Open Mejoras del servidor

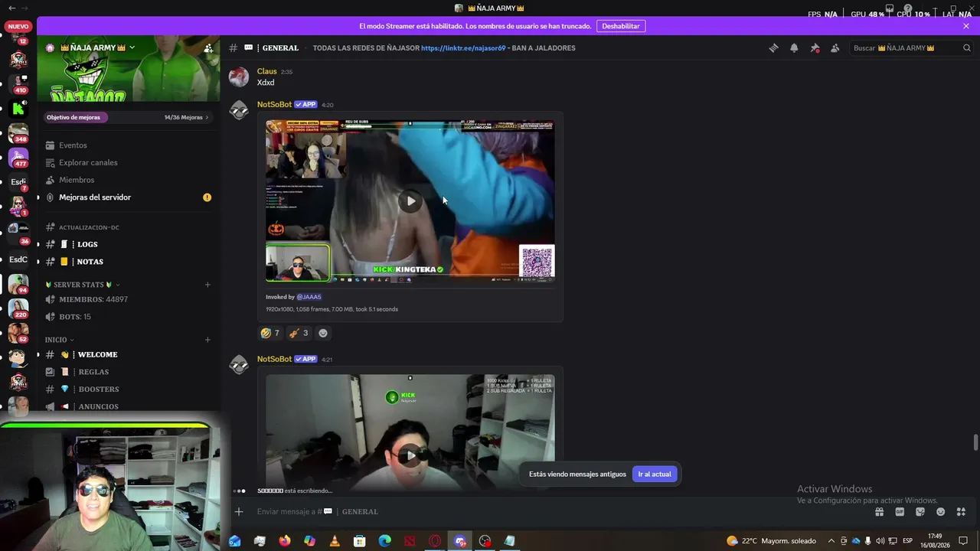(x=129, y=197)
